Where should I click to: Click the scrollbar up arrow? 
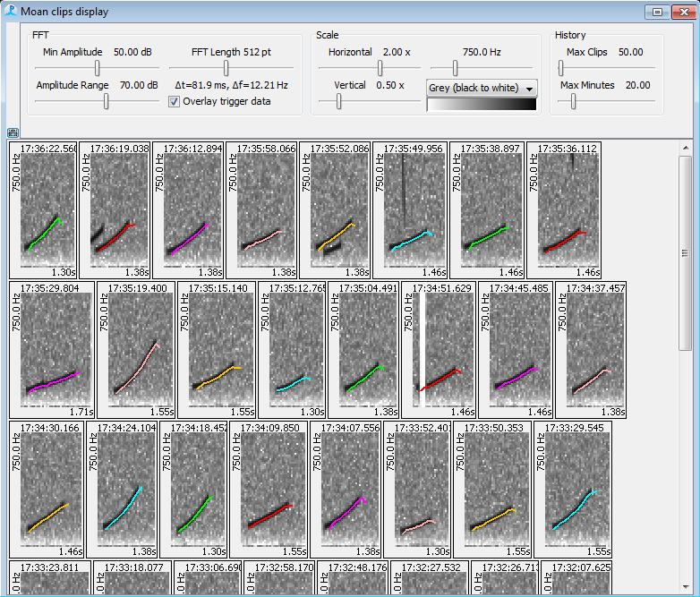point(686,148)
